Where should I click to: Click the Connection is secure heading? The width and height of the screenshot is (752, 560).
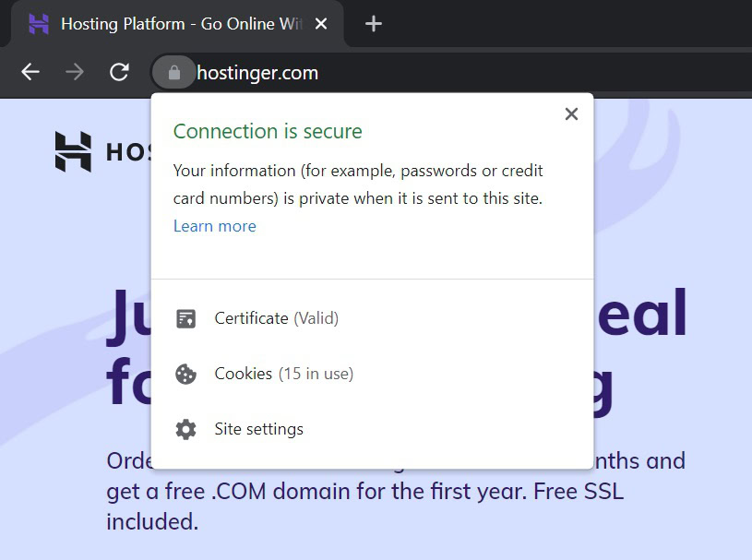268,131
